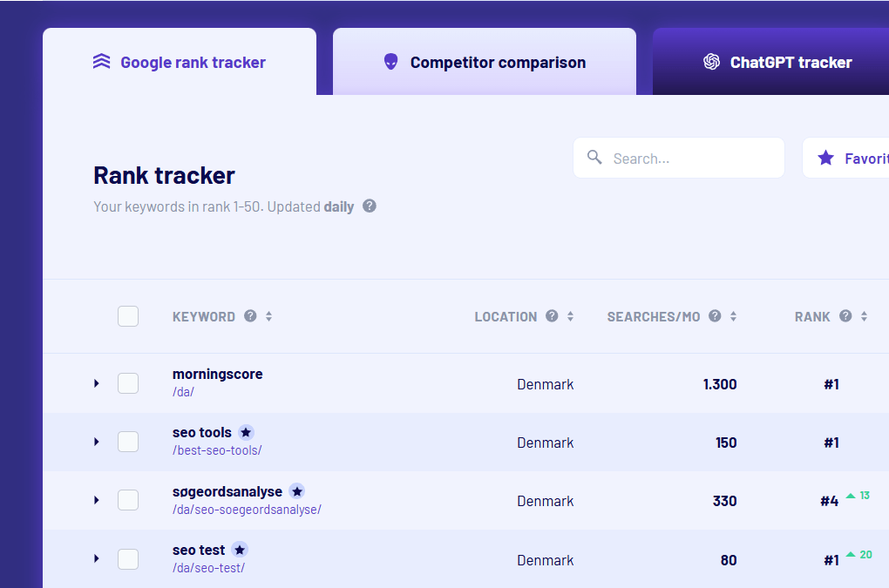Image resolution: width=889 pixels, height=588 pixels.
Task: Click the help icon next to RANK header
Action: [847, 316]
